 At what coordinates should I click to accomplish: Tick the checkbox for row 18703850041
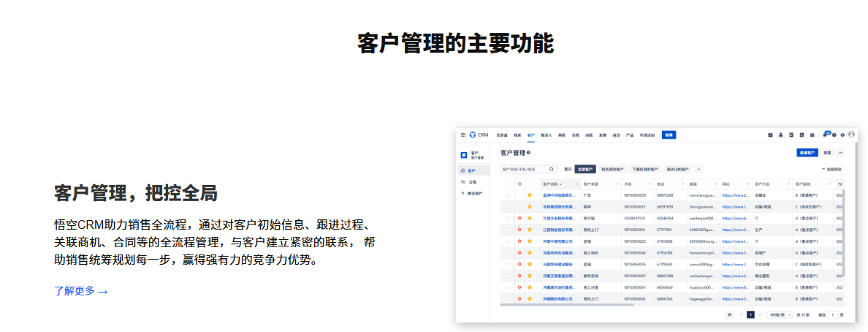coord(507,299)
